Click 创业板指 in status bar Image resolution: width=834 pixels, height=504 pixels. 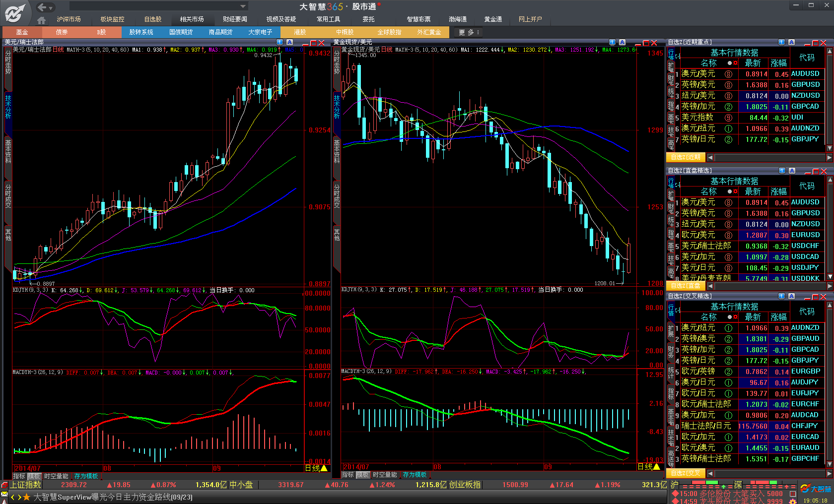[465, 485]
